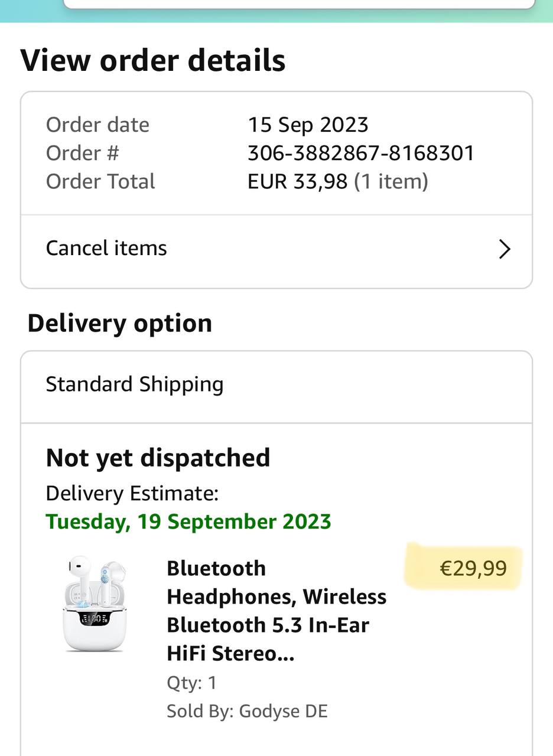Image resolution: width=553 pixels, height=756 pixels.
Task: Open the Bluetooth Headphones product title link
Action: point(276,611)
